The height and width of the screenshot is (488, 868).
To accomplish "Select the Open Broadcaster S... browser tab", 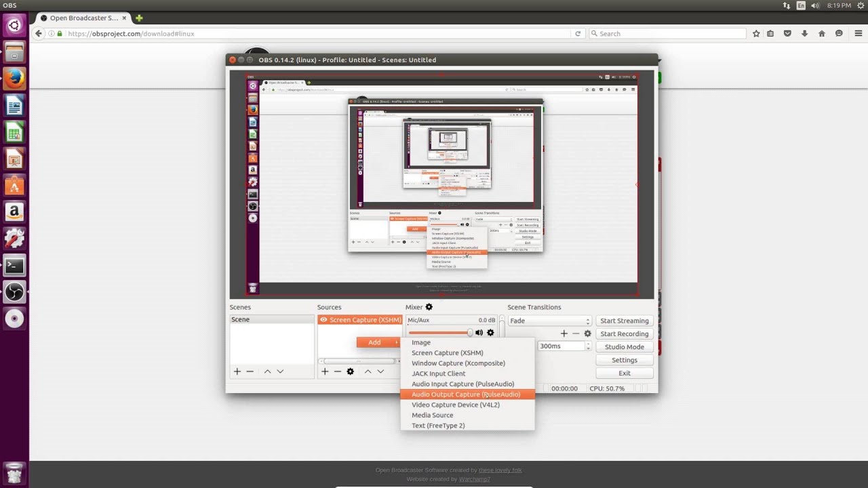I will pyautogui.click(x=82, y=18).
